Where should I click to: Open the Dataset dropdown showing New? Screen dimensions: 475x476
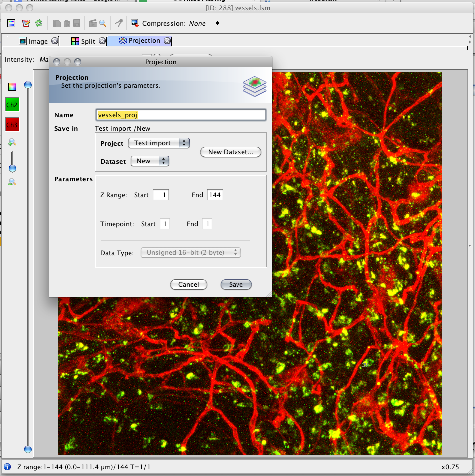[150, 161]
